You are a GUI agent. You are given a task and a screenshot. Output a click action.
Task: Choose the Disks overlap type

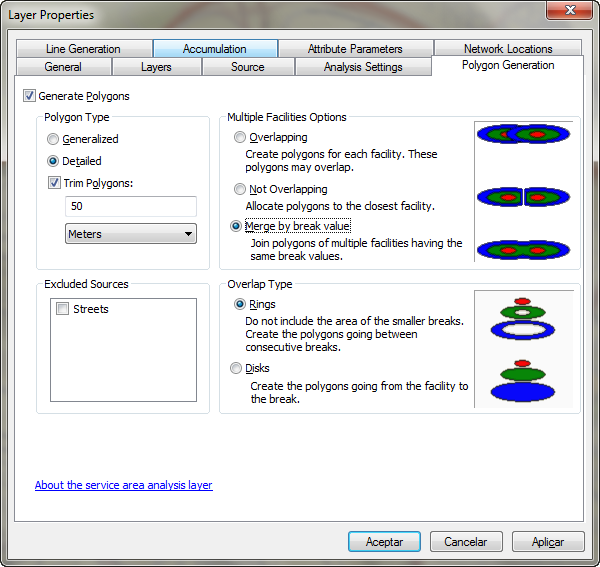point(239,368)
